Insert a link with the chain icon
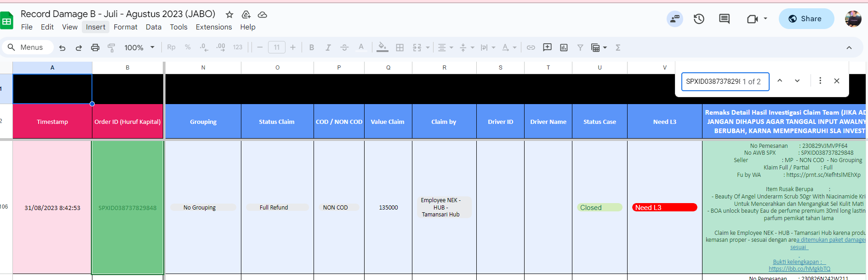The width and height of the screenshot is (868, 280). [531, 47]
